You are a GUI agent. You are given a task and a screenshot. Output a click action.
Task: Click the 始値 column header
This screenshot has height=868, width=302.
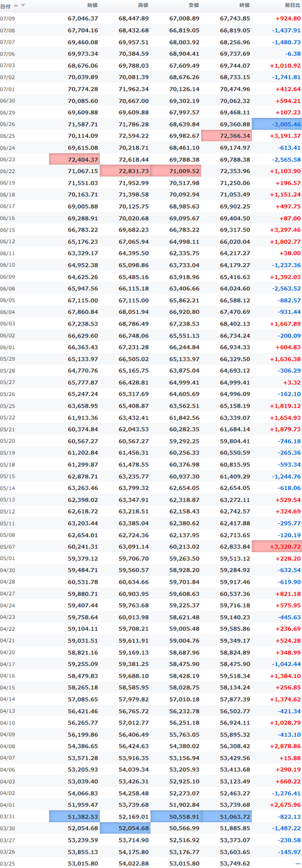[x=92, y=5]
